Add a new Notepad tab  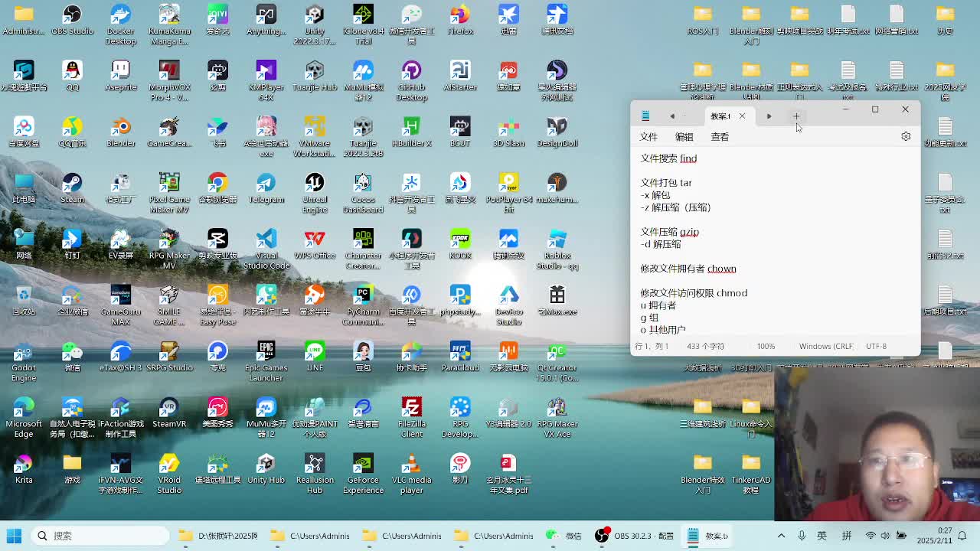(x=796, y=116)
